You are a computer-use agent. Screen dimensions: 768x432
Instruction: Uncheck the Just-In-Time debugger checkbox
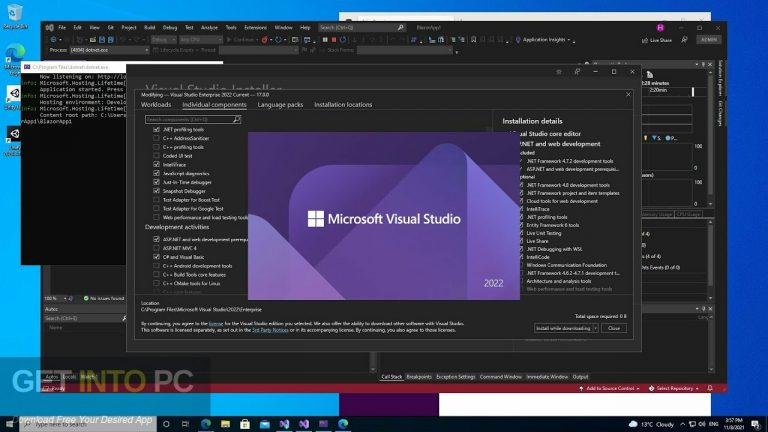tap(156, 182)
